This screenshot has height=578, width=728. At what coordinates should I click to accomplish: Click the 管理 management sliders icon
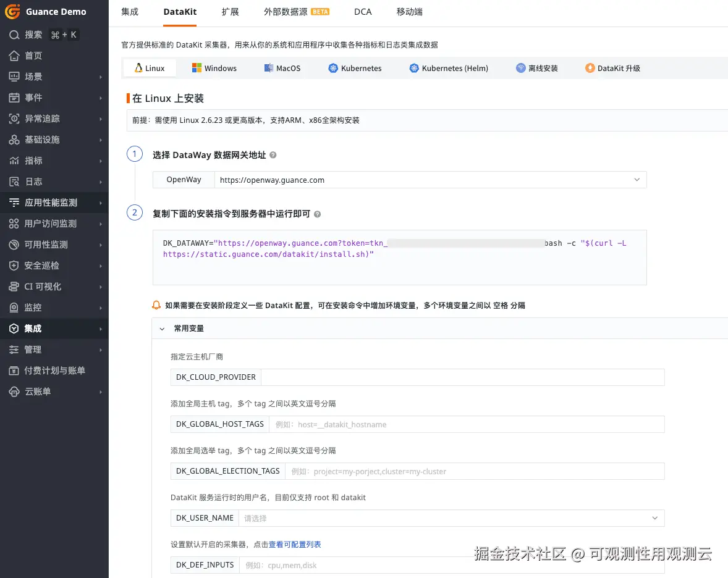[x=14, y=350]
